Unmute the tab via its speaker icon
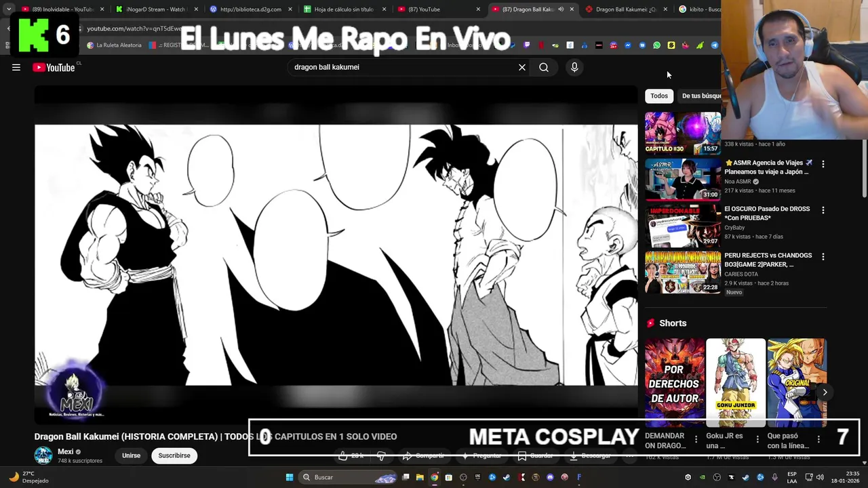Screen dimensions: 868x488 pyautogui.click(x=561, y=9)
